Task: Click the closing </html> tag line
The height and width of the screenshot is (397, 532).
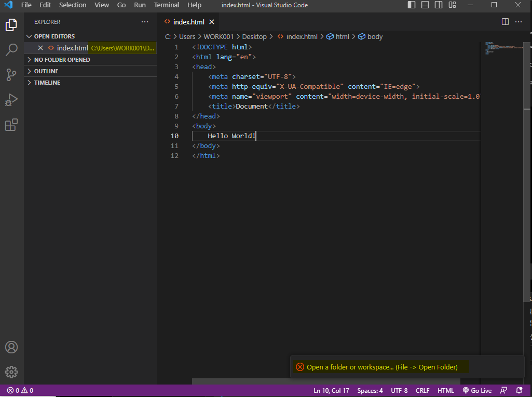Action: (x=206, y=155)
